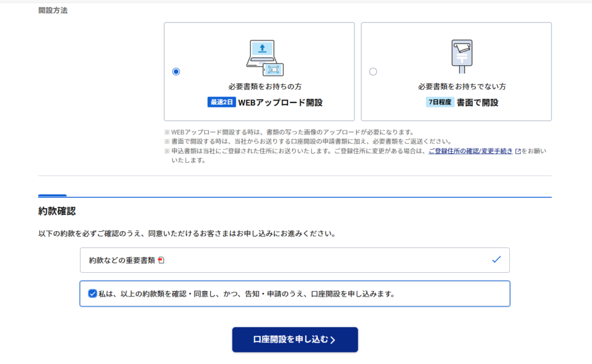
Task: Click the 必要書類をお持ちの方 text
Action: point(265,87)
